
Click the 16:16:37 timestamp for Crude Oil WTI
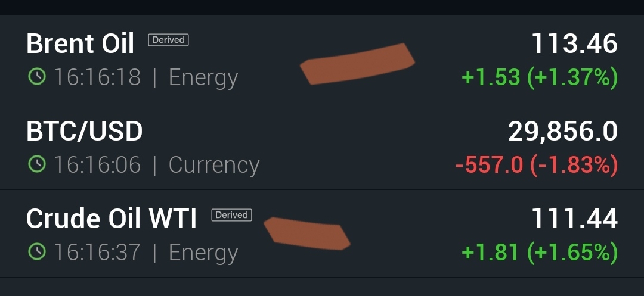[x=97, y=253]
